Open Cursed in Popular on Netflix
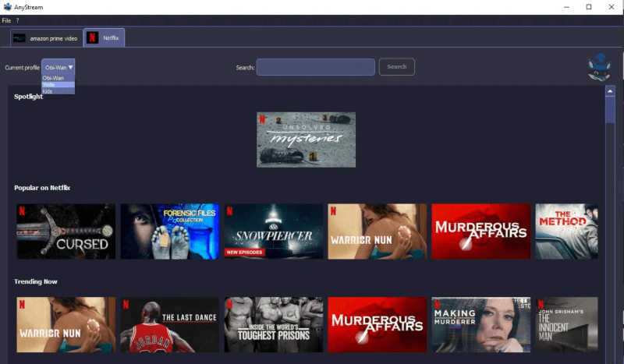Image resolution: width=624 pixels, height=364 pixels. (66, 231)
